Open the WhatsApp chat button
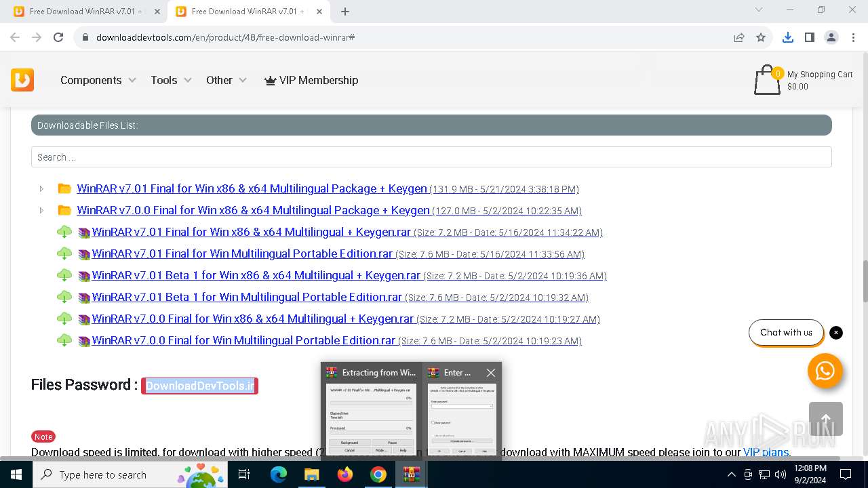Image resolution: width=868 pixels, height=488 pixels. click(x=825, y=371)
